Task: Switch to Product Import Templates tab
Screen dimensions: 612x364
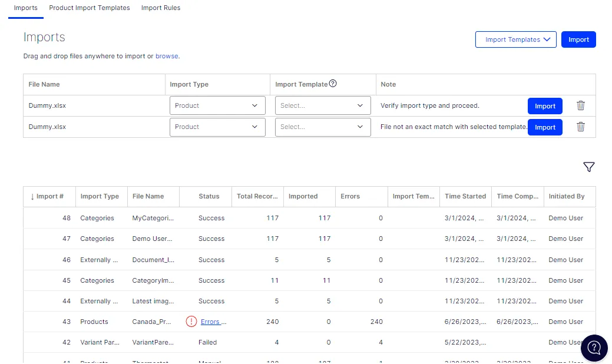Action: (x=90, y=8)
